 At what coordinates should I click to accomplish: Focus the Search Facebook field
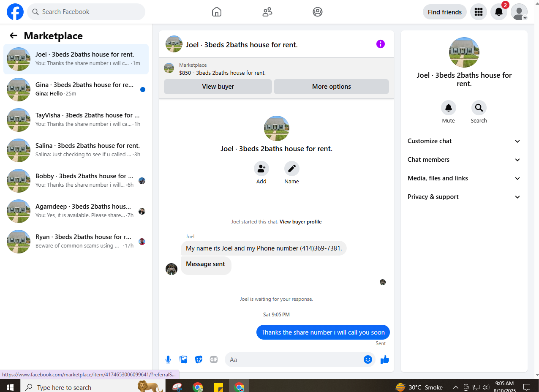tap(86, 12)
